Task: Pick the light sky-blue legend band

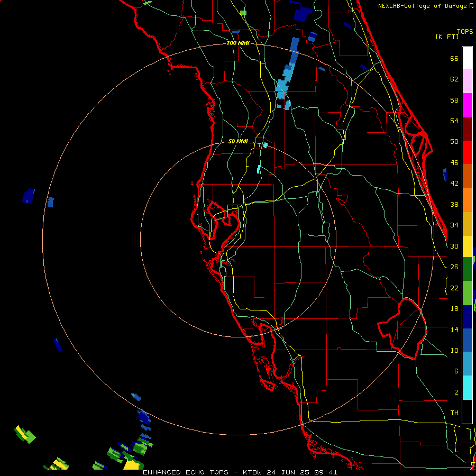Action: [467, 364]
